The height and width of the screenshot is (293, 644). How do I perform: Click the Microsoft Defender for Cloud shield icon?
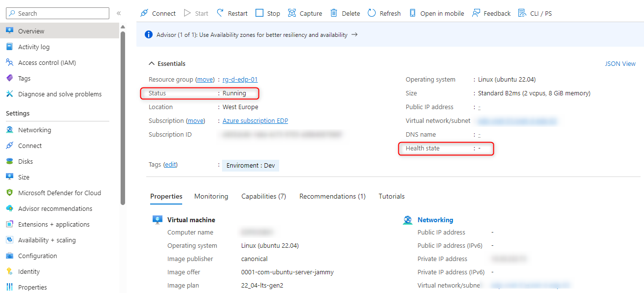coord(9,193)
